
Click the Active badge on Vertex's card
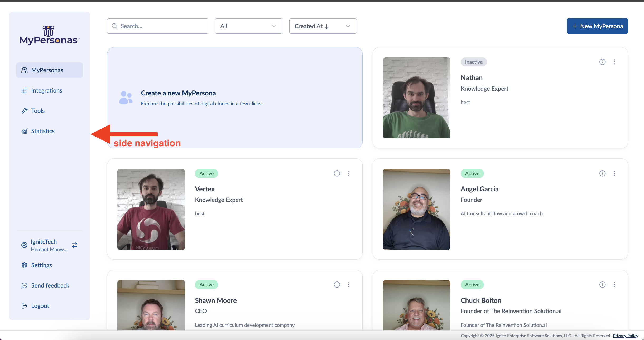click(x=206, y=173)
